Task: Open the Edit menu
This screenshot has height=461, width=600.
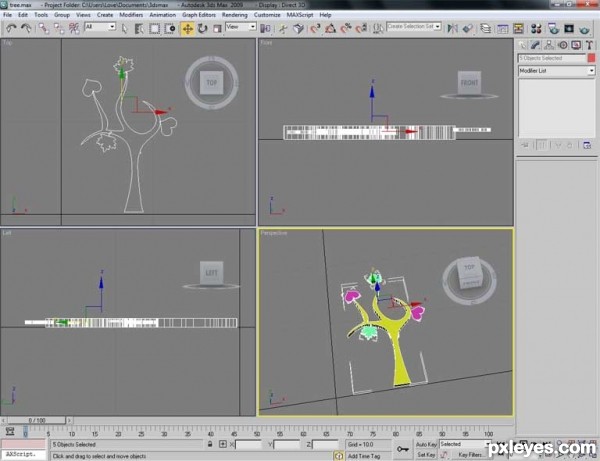Action: click(23, 15)
